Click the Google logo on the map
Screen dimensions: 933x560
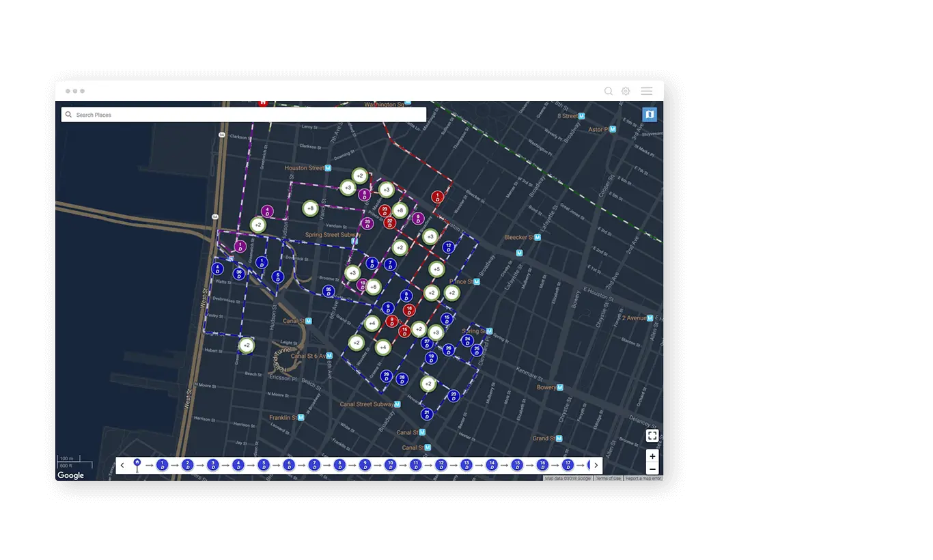pyautogui.click(x=70, y=475)
